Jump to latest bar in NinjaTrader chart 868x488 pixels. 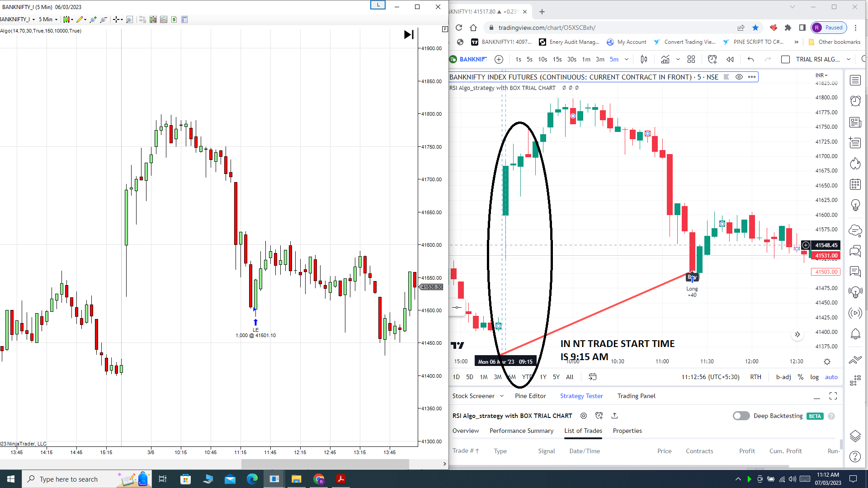(409, 35)
